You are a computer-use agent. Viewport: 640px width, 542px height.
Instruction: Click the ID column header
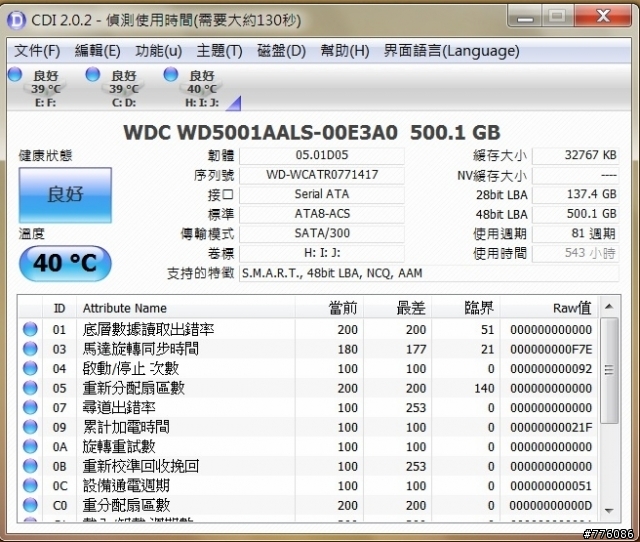click(x=59, y=308)
